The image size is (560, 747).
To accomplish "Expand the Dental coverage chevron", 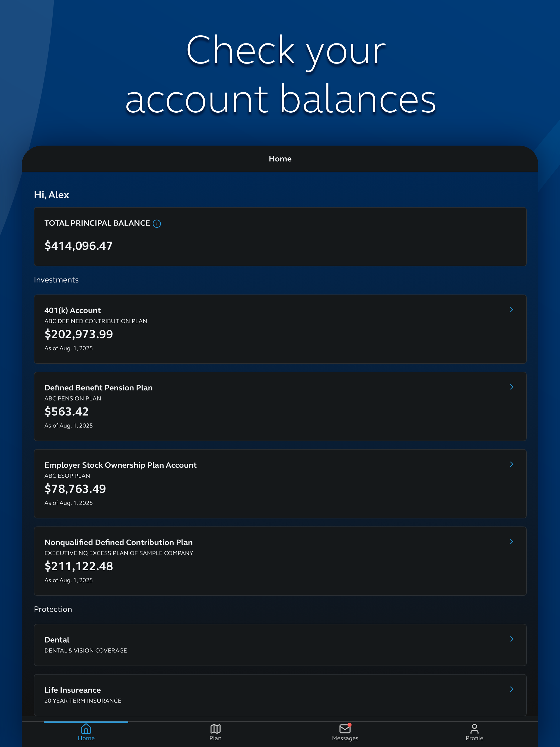I will pyautogui.click(x=511, y=639).
